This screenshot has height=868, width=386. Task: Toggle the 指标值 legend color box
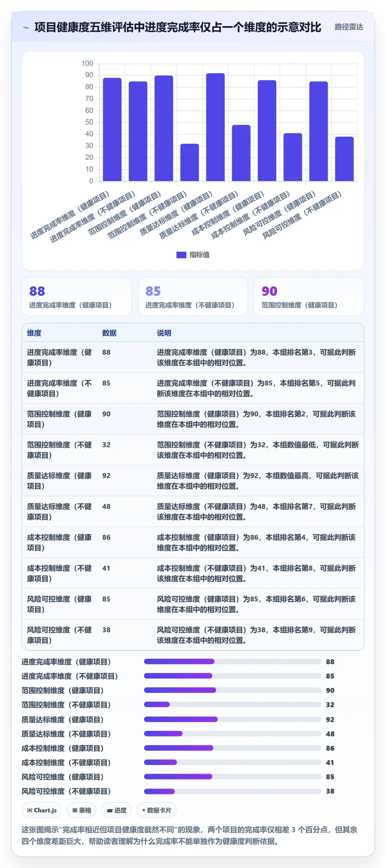[x=181, y=255]
